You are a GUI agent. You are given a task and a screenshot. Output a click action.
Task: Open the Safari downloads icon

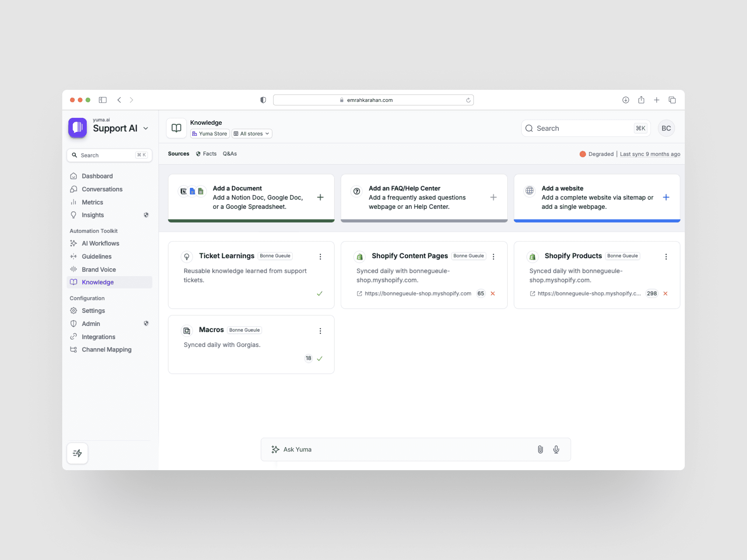pyautogui.click(x=626, y=100)
